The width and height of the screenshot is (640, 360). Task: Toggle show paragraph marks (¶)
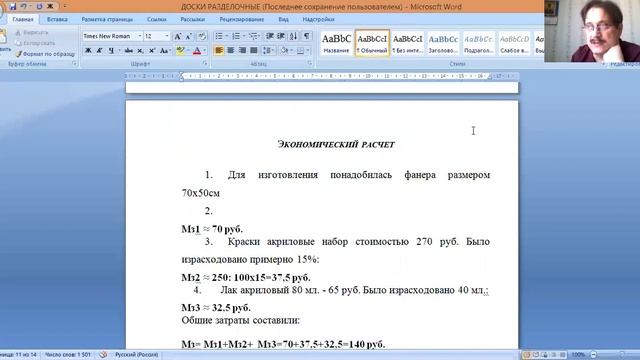click(x=307, y=37)
